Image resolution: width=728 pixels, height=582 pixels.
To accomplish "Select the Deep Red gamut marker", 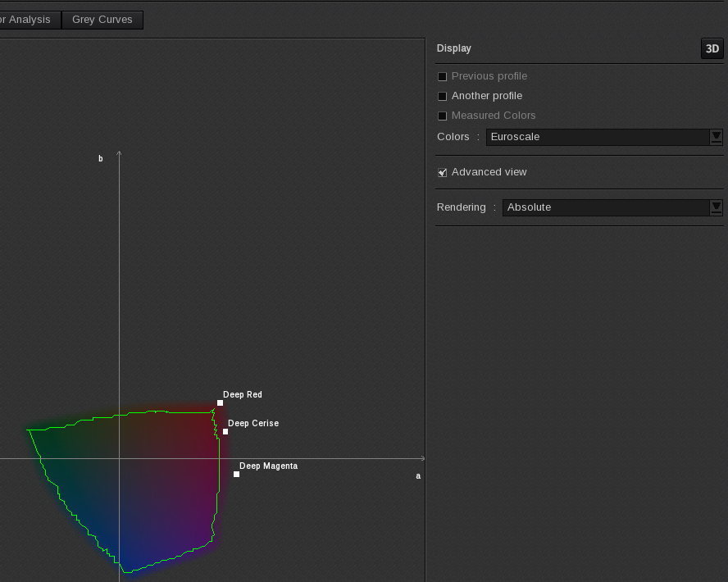I will pyautogui.click(x=219, y=402).
